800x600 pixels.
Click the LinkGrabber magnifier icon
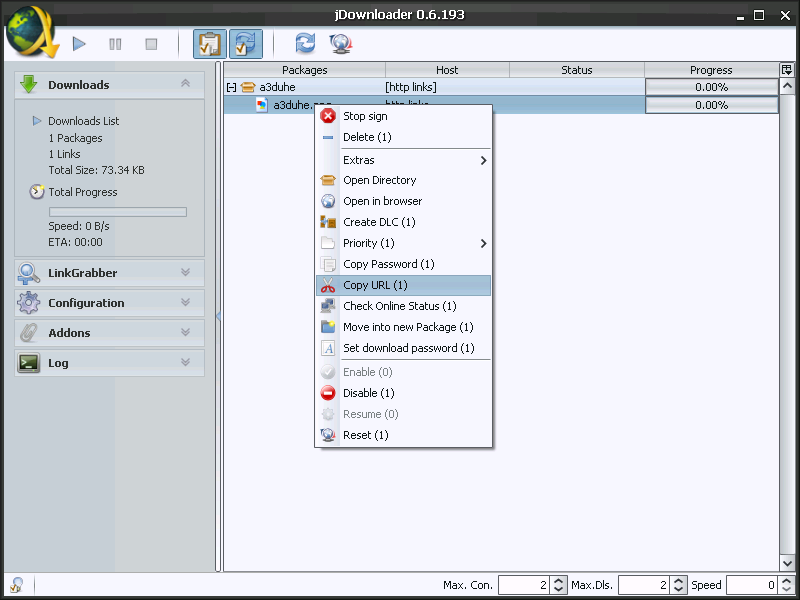point(29,273)
